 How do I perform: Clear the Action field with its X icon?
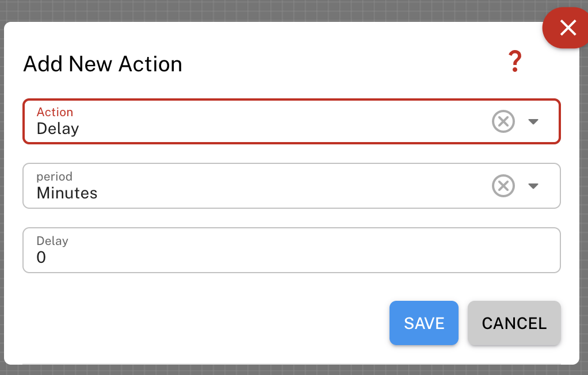[503, 121]
